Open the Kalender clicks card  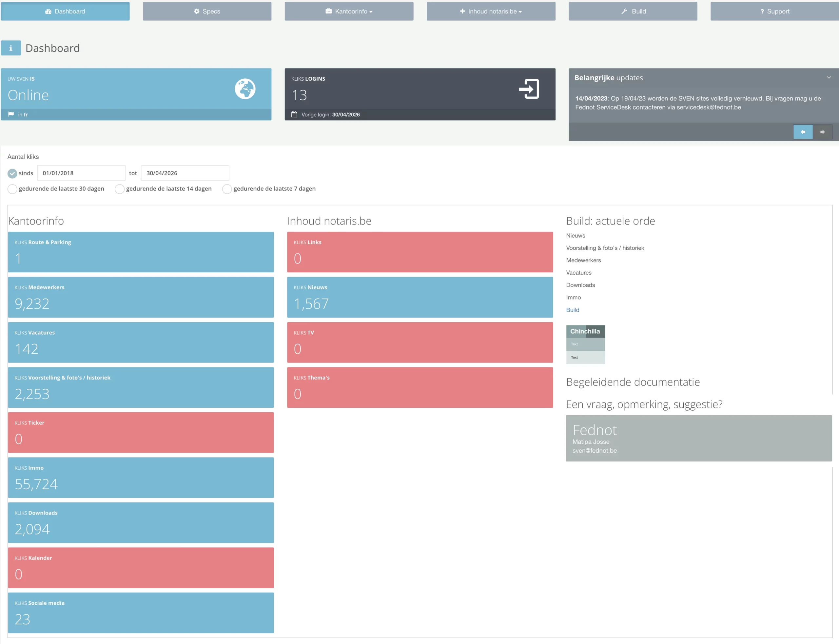(141, 568)
